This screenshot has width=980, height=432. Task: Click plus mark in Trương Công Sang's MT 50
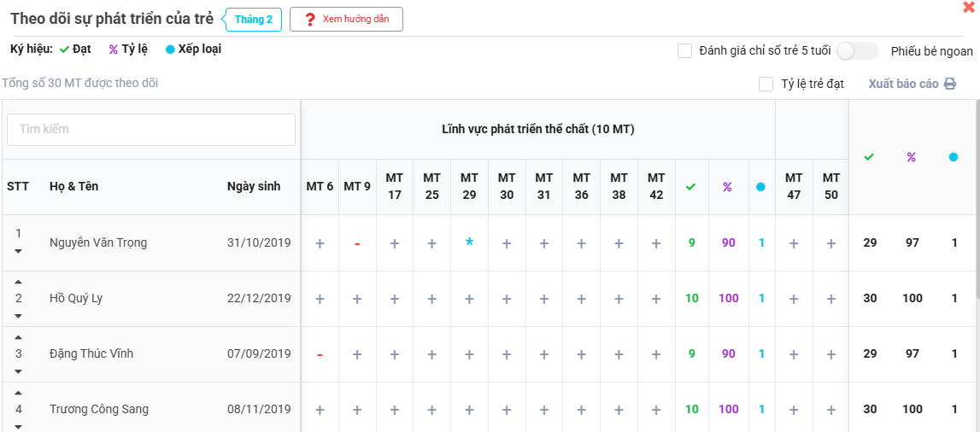831,410
